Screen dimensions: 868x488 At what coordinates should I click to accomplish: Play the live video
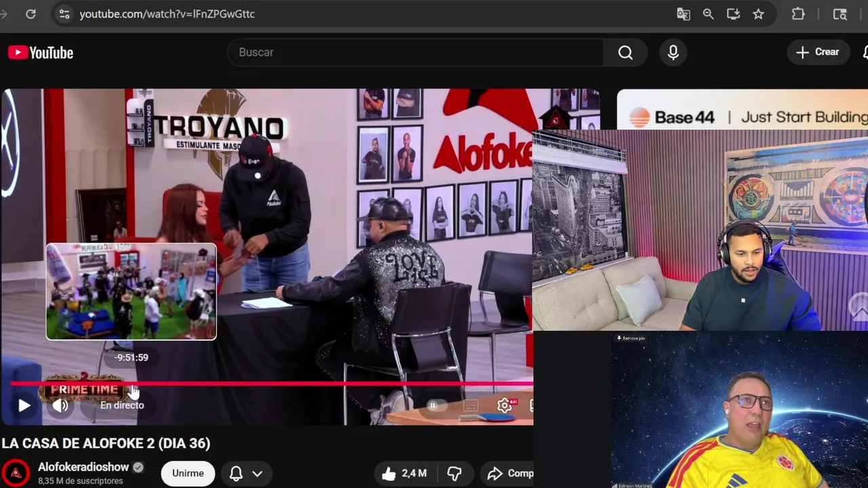tap(24, 405)
